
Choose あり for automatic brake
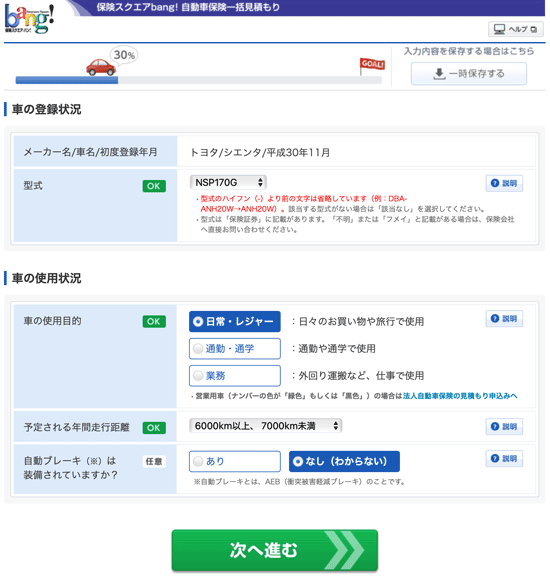point(235,461)
